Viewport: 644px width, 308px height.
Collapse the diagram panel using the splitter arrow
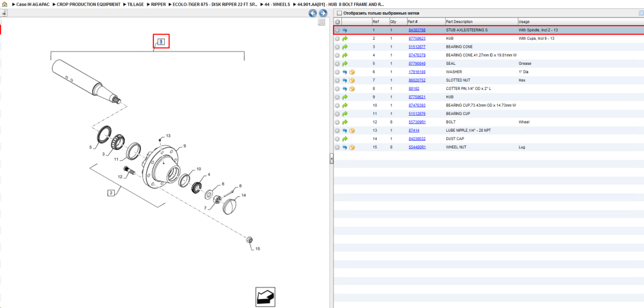(x=331, y=160)
